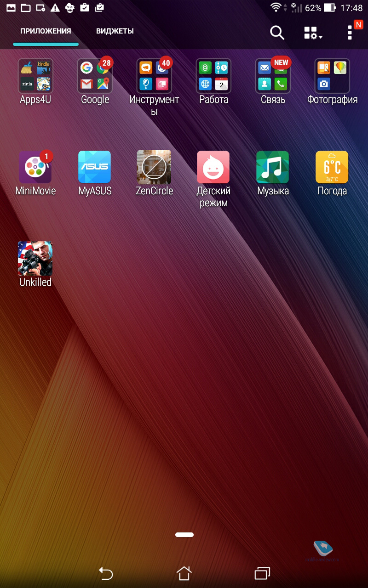Open the Инструменты tools folder
Screen dimensions: 368x588
point(154,76)
